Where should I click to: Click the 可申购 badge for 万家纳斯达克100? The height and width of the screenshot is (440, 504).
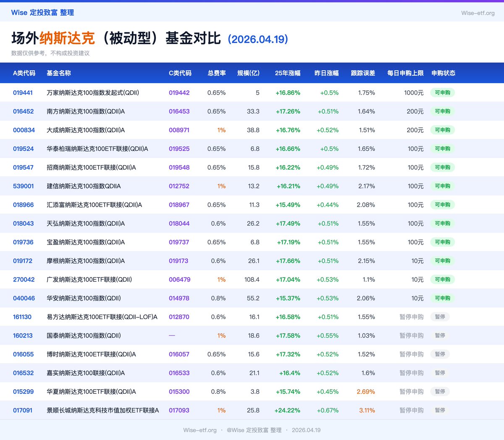tap(442, 92)
